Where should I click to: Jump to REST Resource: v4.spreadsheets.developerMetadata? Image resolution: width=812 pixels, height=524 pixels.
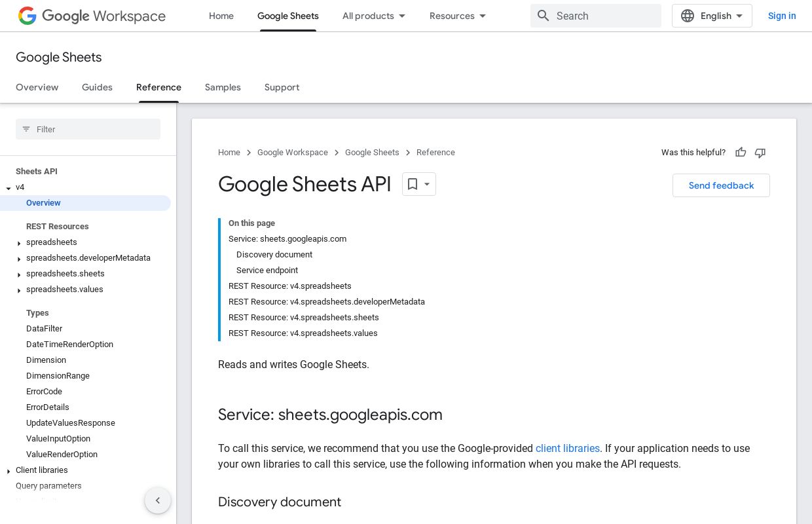[x=327, y=302]
